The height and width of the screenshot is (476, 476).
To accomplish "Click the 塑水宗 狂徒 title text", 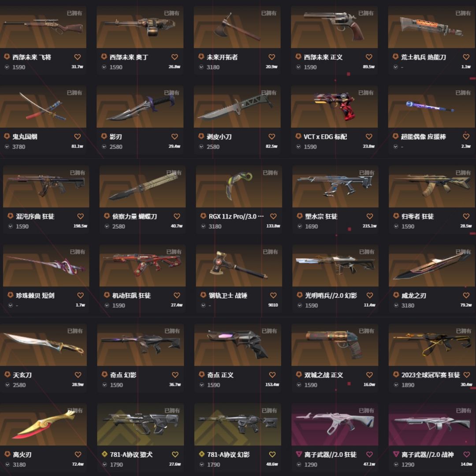I will pos(321,216).
